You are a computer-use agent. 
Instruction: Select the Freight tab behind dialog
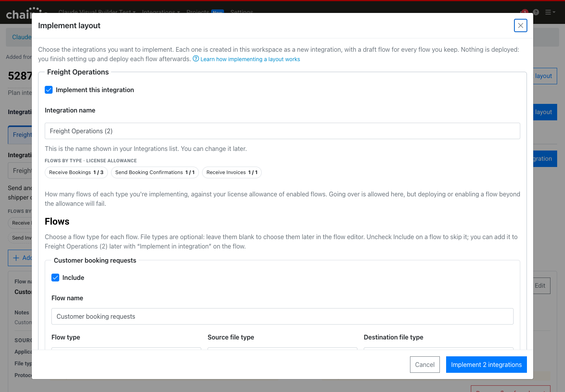coord(20,135)
